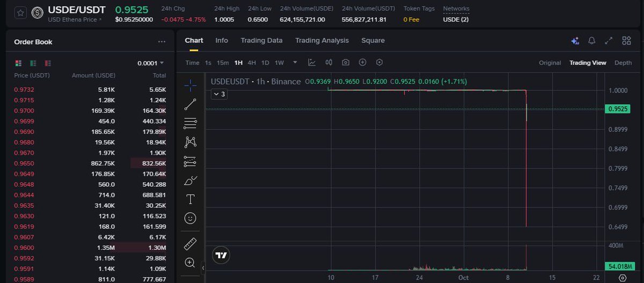Open the emoji sticker tool
The image size is (644, 283).
(x=190, y=218)
